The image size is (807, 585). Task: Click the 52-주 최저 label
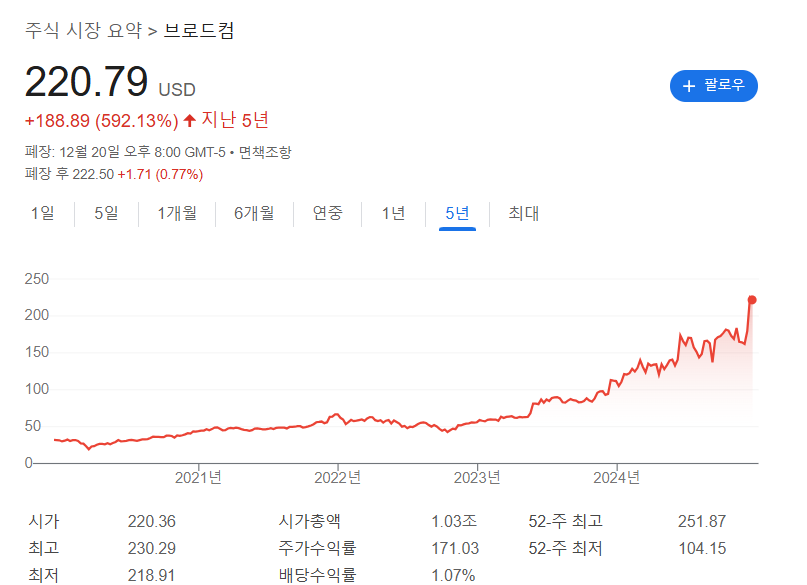tap(566, 548)
